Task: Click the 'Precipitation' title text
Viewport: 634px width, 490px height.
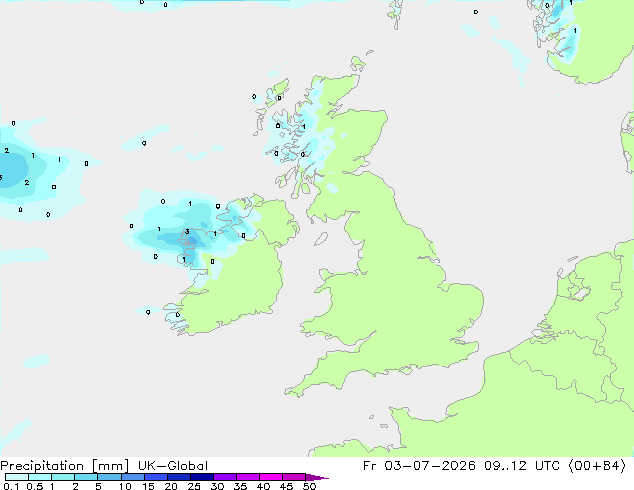Action: (x=42, y=466)
